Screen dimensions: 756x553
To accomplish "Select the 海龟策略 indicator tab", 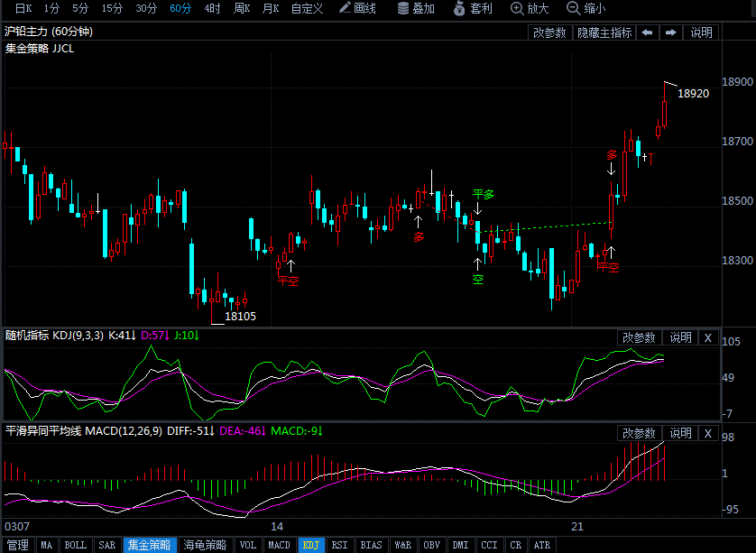I will point(206,545).
